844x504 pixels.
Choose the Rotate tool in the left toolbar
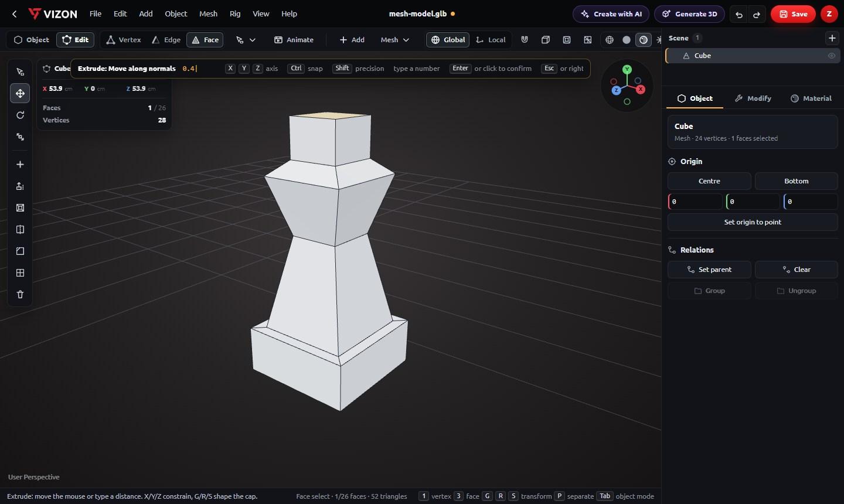(x=20, y=115)
